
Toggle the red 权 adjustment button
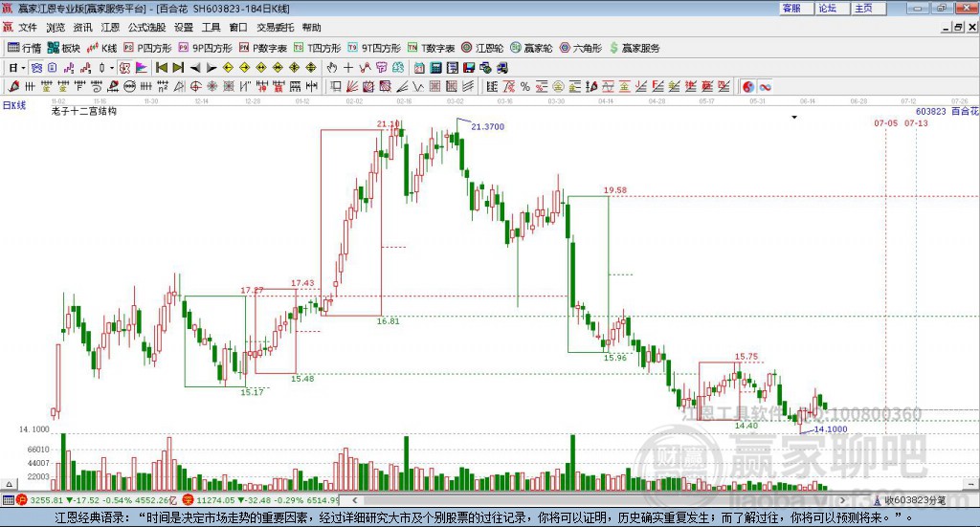click(124, 68)
